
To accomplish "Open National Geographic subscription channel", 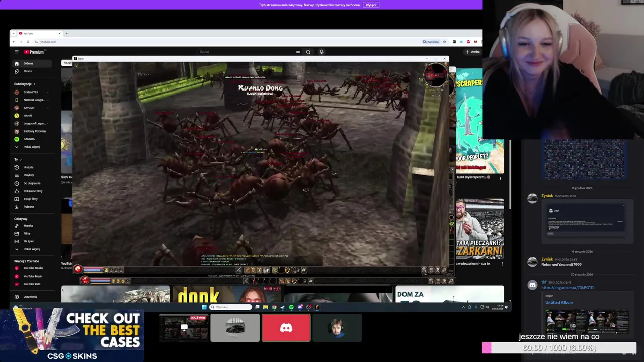I will point(32,100).
